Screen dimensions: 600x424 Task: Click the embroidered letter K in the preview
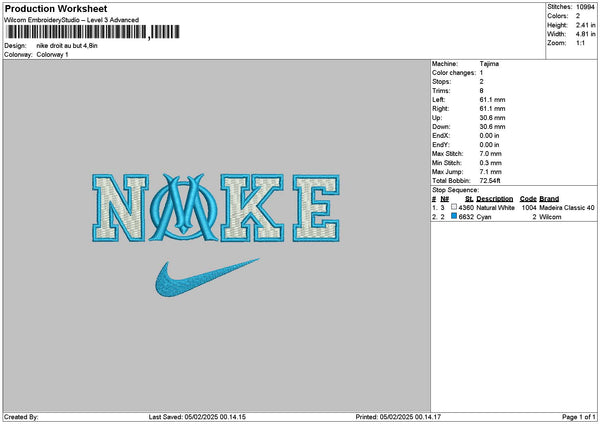pyautogui.click(x=252, y=208)
